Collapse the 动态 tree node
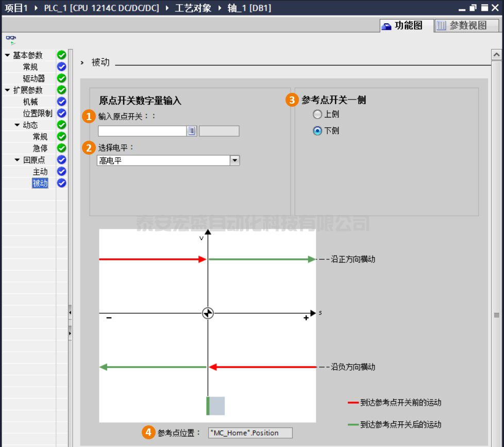Image resolution: width=504 pixels, height=447 pixels. coord(18,125)
